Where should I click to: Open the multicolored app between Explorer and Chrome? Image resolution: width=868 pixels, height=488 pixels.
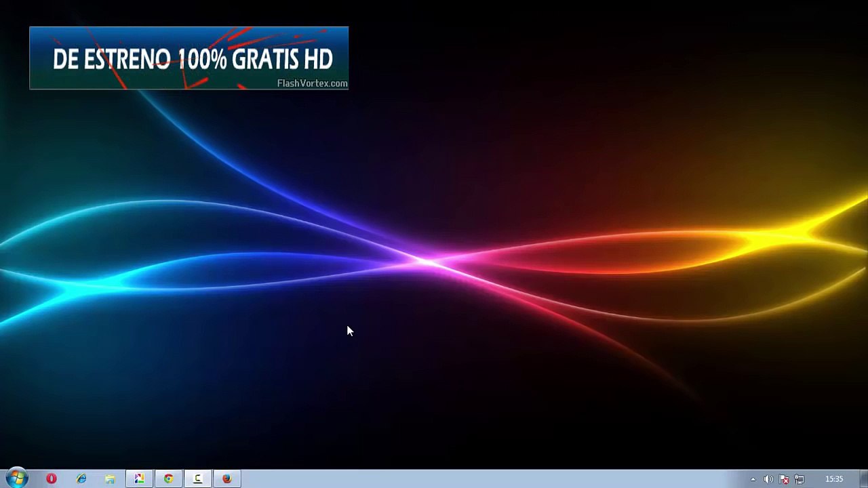[139, 479]
